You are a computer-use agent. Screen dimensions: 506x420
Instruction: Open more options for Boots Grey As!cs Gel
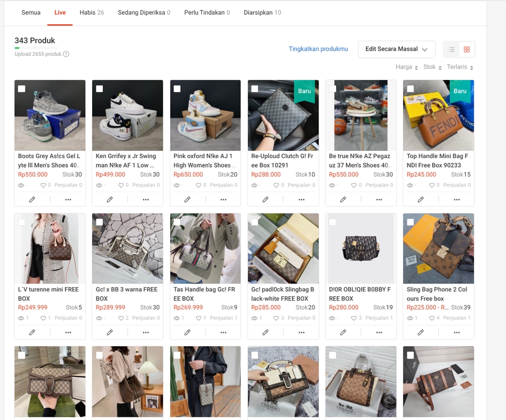tap(68, 200)
